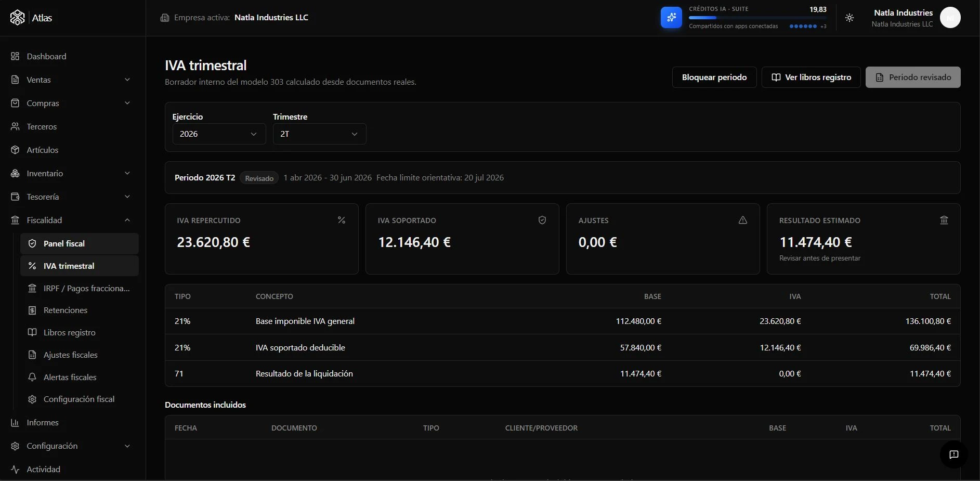Click the Libros registro book icon in sidebar
Viewport: 980px width, 481px height.
pos(32,332)
